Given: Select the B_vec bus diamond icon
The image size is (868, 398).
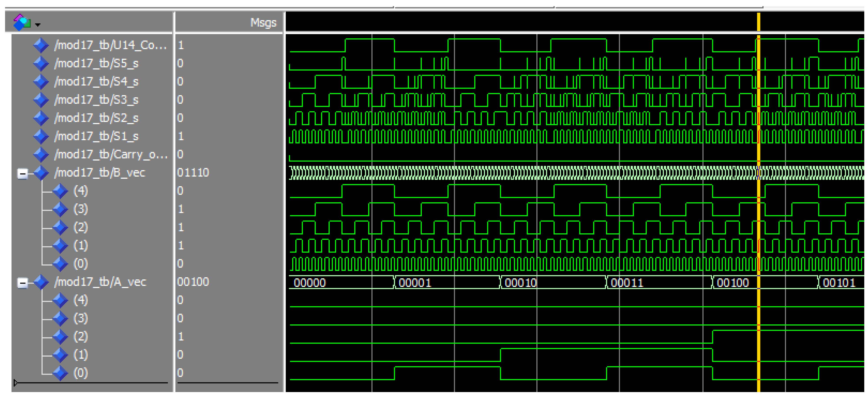Looking at the screenshot, I should point(41,173).
